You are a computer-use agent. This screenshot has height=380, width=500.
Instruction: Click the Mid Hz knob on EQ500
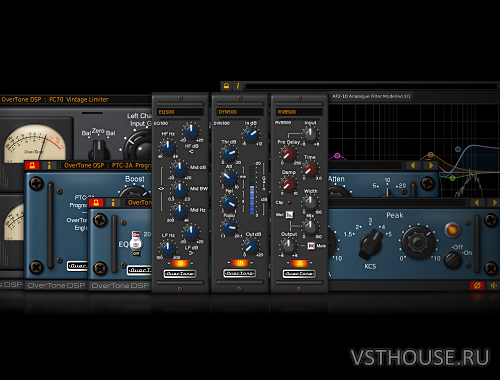[x=180, y=210]
